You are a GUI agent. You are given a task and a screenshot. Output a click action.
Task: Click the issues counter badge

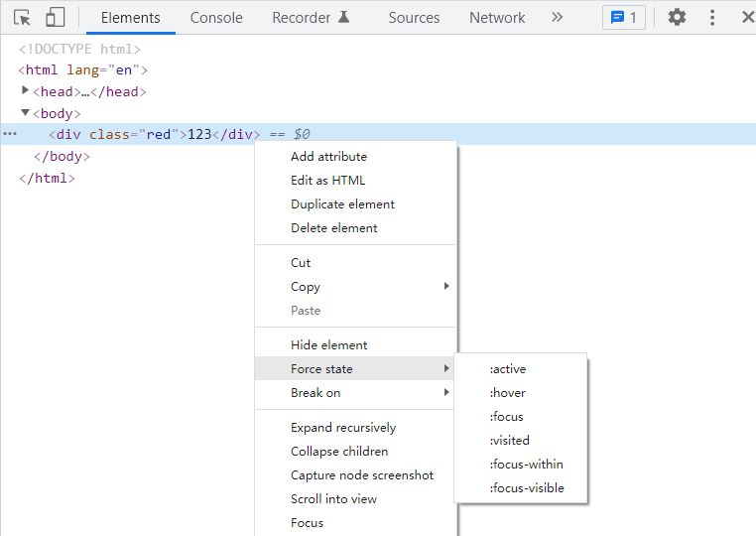click(624, 17)
